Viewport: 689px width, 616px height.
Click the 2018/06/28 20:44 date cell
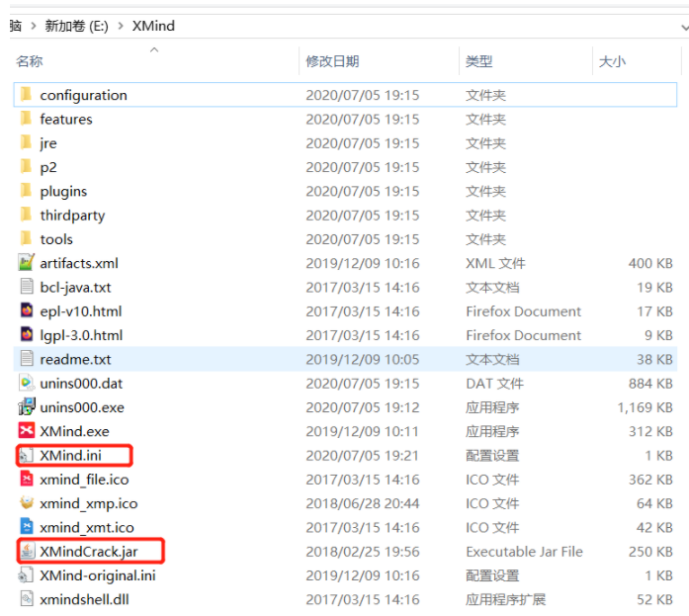tap(363, 503)
